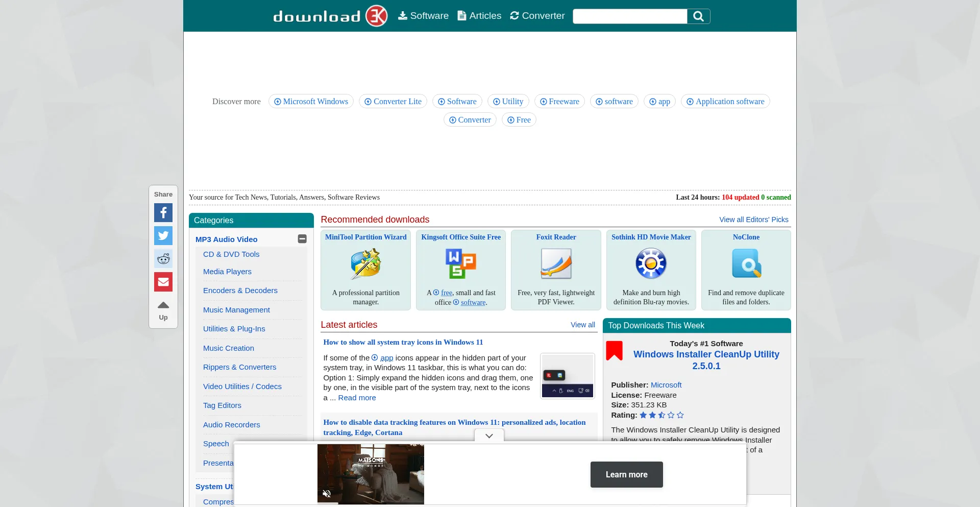Collapse the MP3 Audio Video category
Screen dimensions: 980x507
302,239
